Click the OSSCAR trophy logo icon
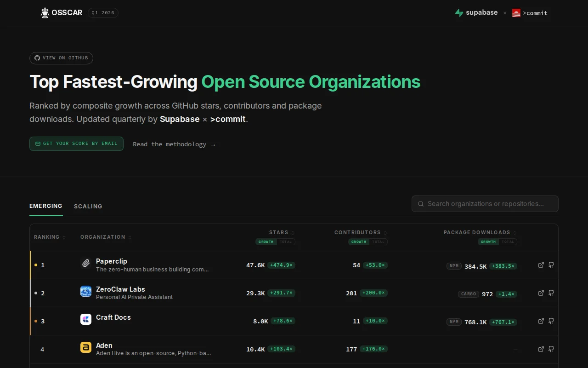588x368 pixels. pyautogui.click(x=45, y=13)
